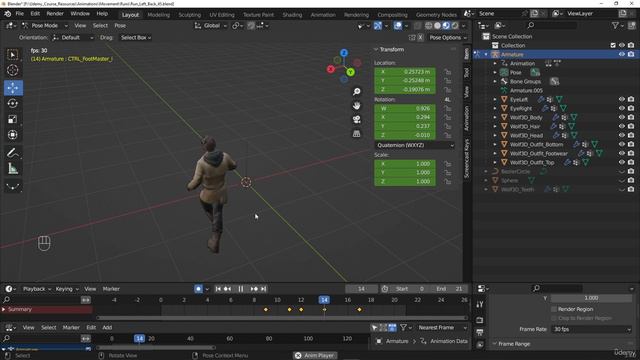Open the Global orientation dropdown
The image size is (640, 360).
pos(211,25)
